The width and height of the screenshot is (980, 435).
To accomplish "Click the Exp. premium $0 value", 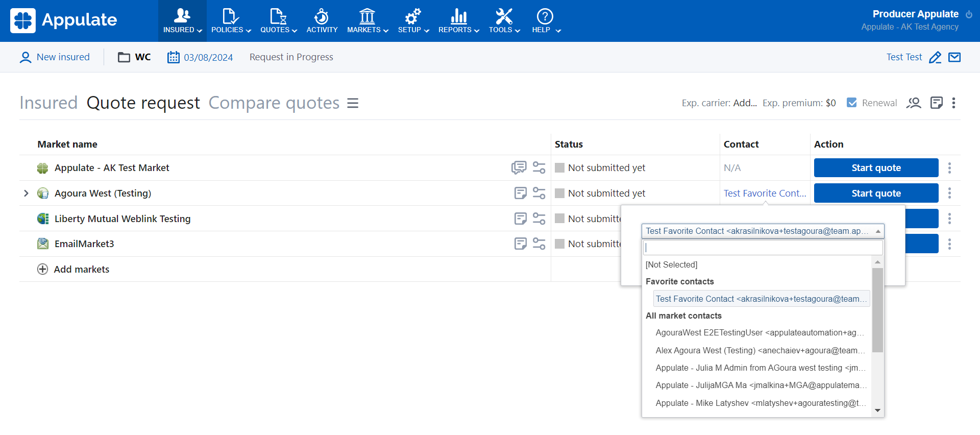I will coord(830,103).
